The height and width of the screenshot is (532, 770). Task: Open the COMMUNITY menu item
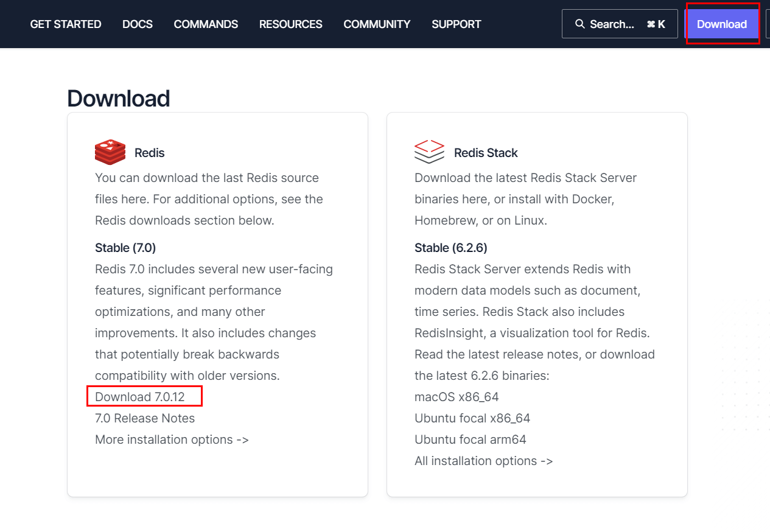pos(377,24)
